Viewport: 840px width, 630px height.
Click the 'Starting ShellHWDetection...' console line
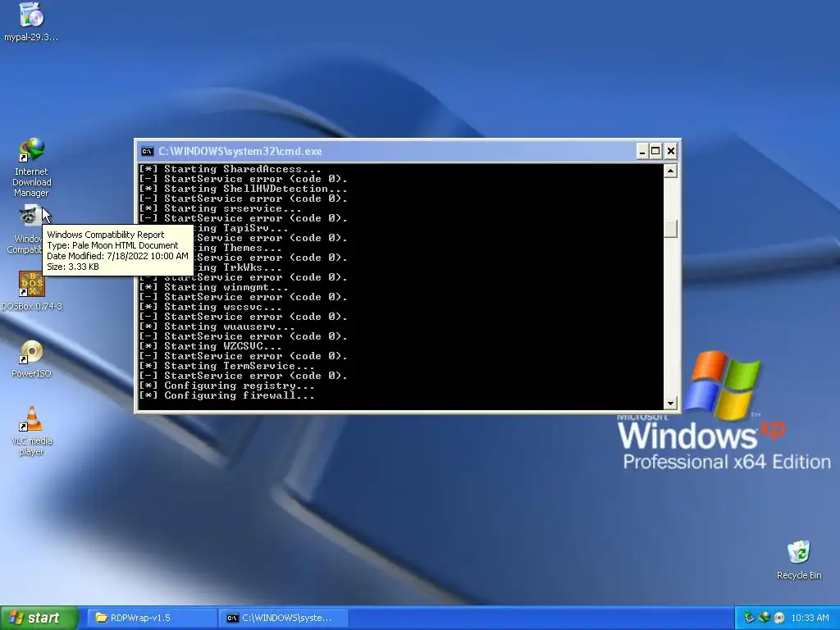(x=243, y=189)
